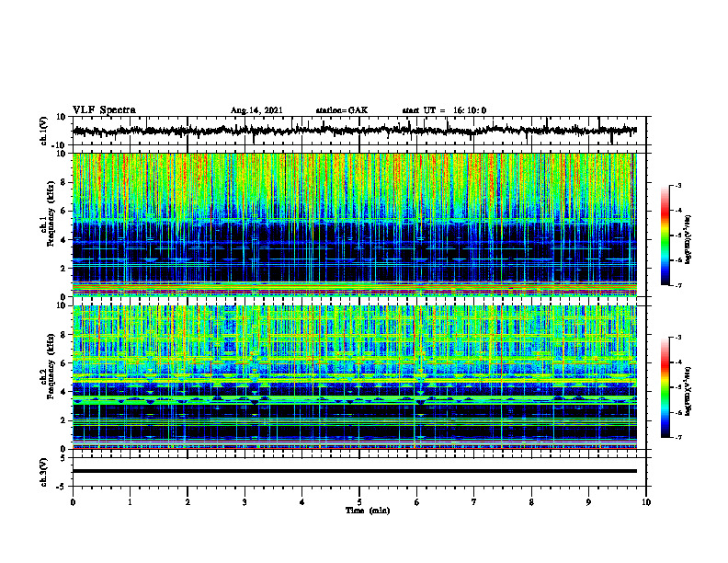The width and height of the screenshot is (728, 563).
Task: Click the "-3" label on ch.1 color bar
Action: coord(678,186)
